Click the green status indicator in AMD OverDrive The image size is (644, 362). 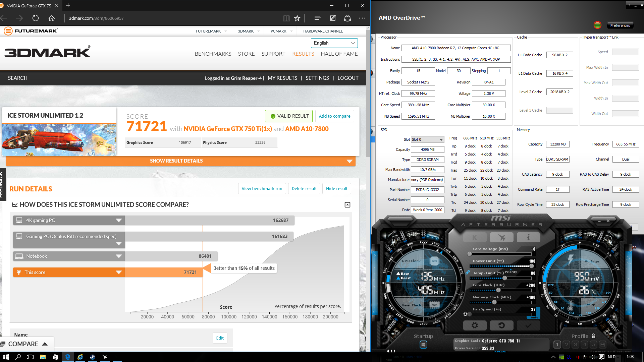(597, 25)
